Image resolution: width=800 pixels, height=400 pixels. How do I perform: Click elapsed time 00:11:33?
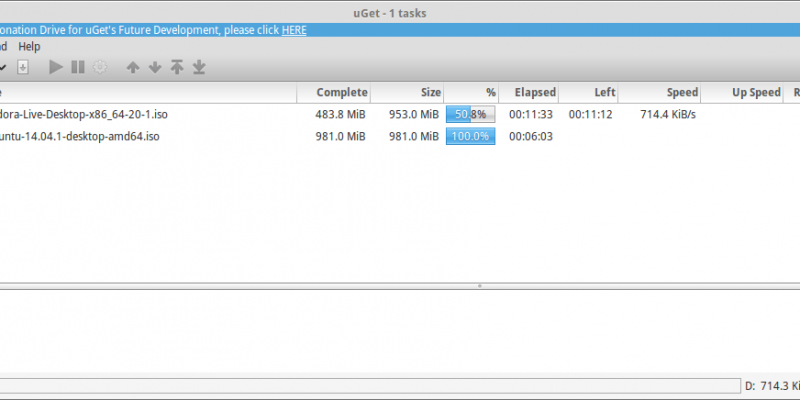(531, 114)
